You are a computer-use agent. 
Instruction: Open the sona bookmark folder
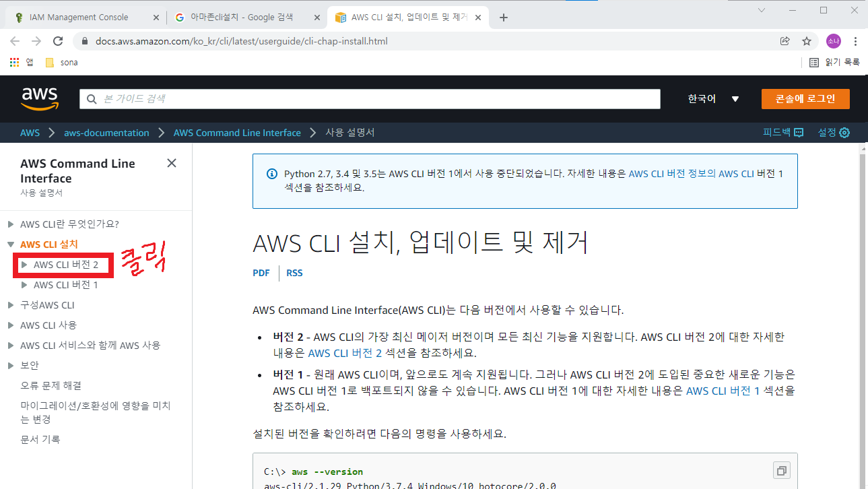tap(61, 62)
